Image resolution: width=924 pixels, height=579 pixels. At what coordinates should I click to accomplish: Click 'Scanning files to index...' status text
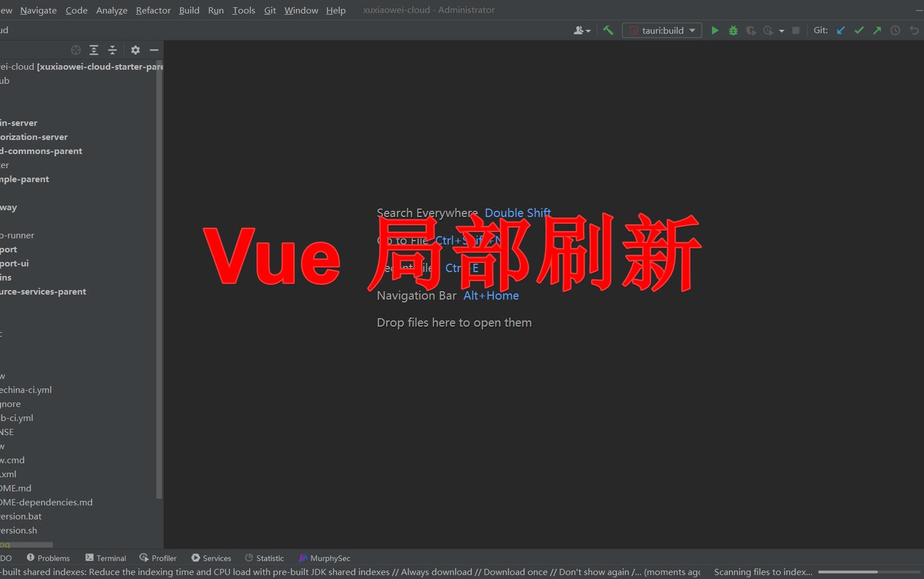click(x=763, y=572)
